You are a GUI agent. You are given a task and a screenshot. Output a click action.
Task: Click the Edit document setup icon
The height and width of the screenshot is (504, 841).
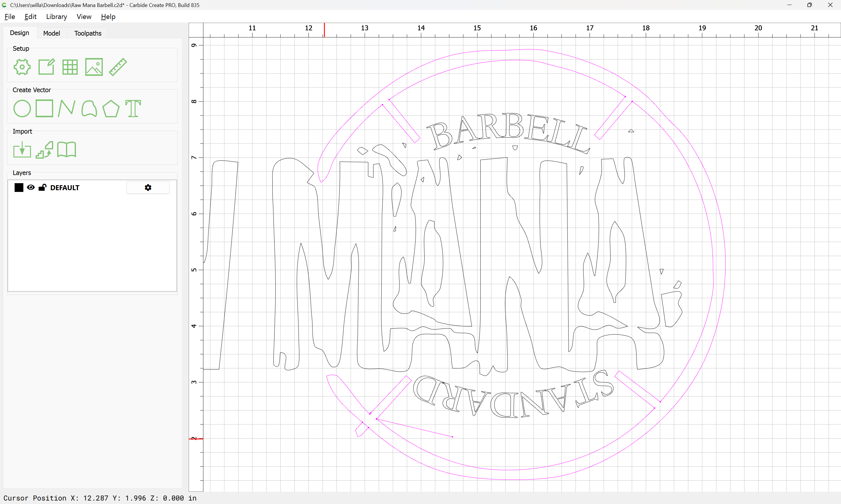point(46,67)
